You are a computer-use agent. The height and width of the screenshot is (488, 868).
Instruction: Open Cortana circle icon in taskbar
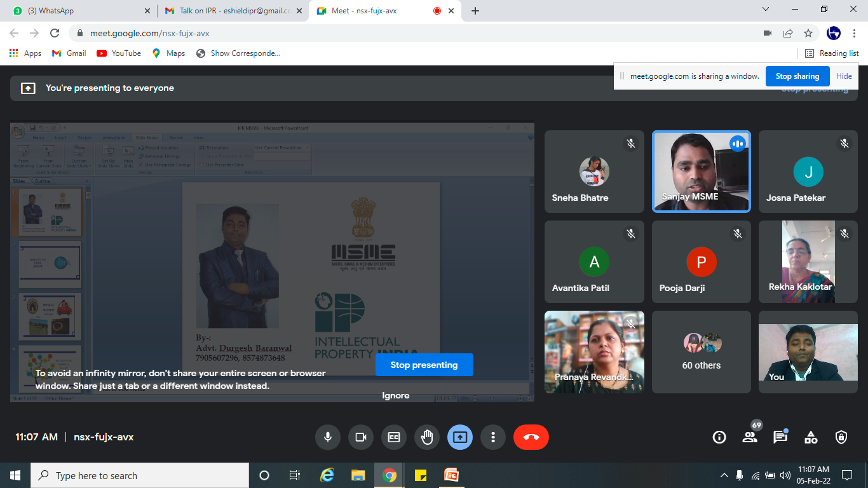click(264, 475)
